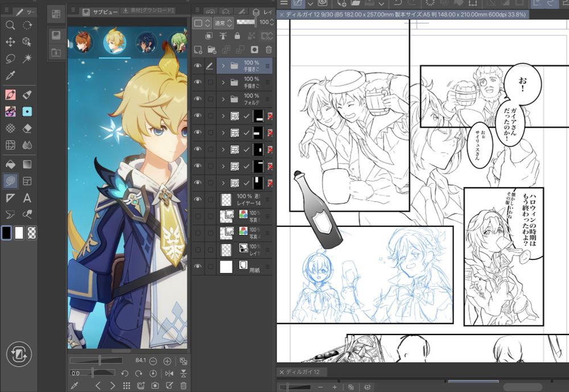Tap the rotate-swap circular button at bottom left
Viewport: 569px width, 392px height.
click(x=19, y=354)
